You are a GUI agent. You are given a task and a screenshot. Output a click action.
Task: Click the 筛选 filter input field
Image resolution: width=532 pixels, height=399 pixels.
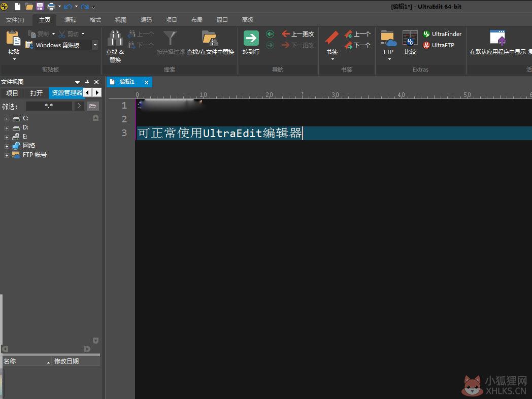pyautogui.click(x=49, y=106)
